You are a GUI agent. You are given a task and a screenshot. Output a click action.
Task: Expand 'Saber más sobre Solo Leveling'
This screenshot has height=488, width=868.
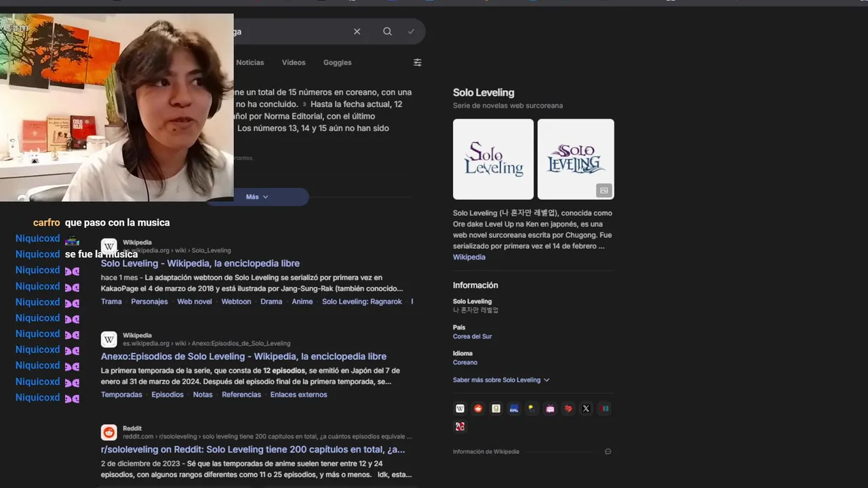point(501,380)
